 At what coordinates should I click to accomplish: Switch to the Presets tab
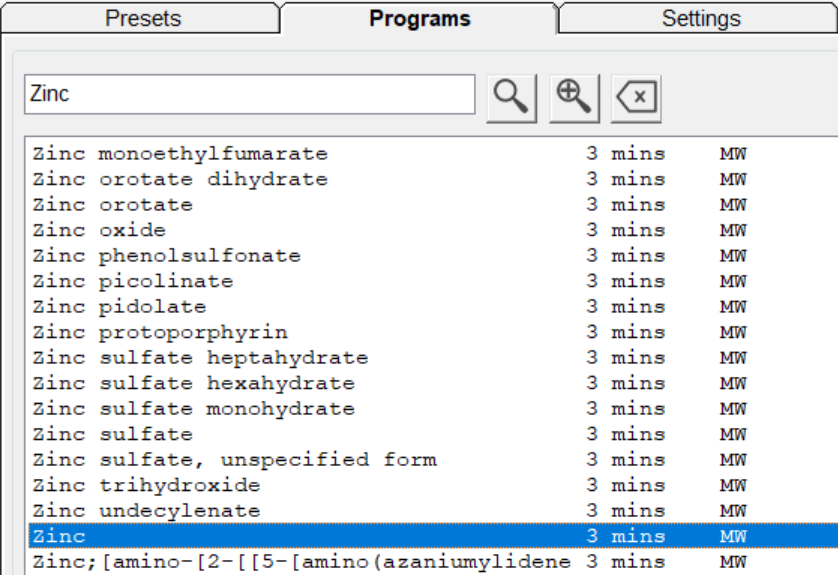pos(143,19)
